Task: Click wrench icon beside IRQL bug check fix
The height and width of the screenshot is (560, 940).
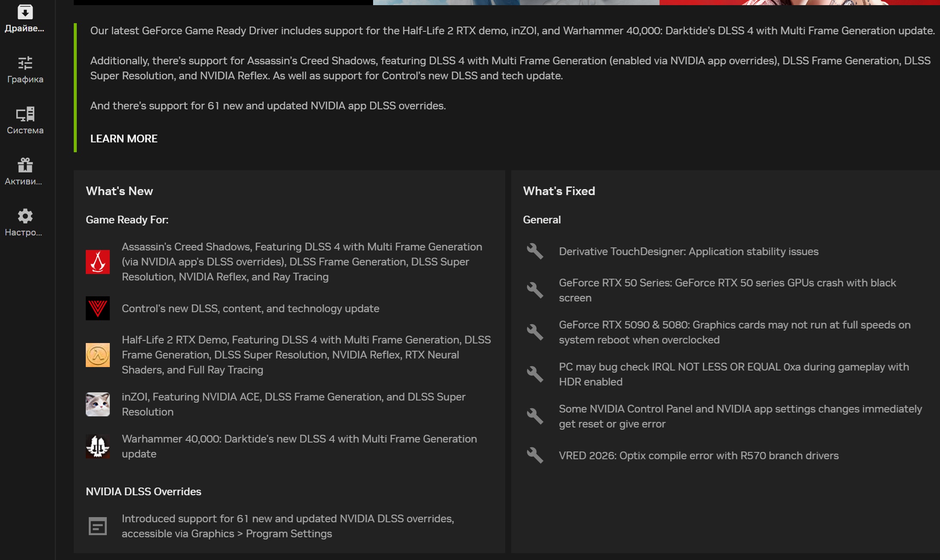Action: point(535,374)
